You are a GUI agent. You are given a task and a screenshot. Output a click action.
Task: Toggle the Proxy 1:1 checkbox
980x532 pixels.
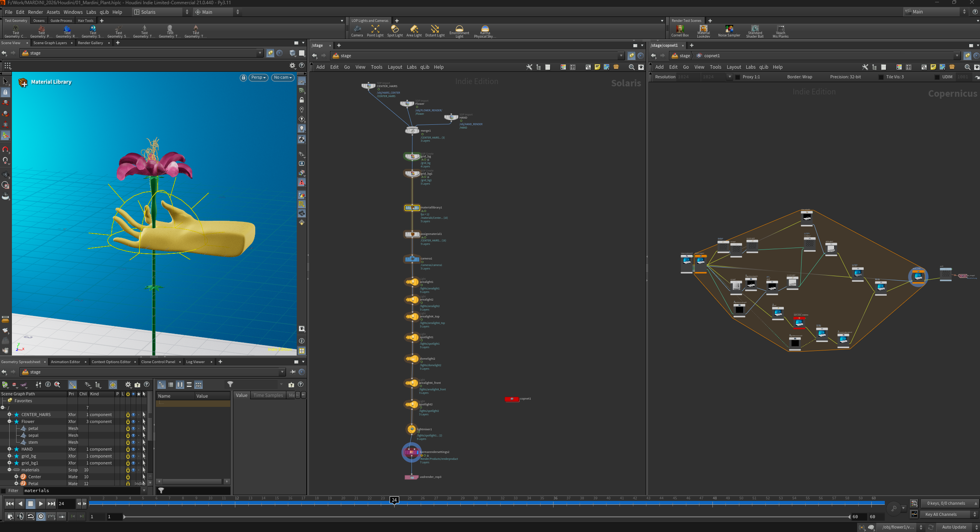pyautogui.click(x=737, y=77)
